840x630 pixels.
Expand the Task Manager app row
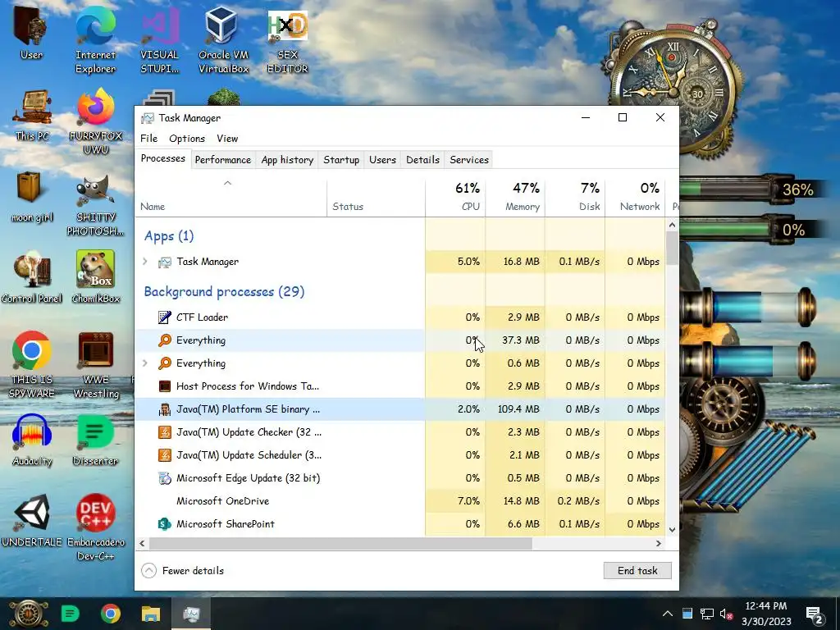pyautogui.click(x=144, y=262)
